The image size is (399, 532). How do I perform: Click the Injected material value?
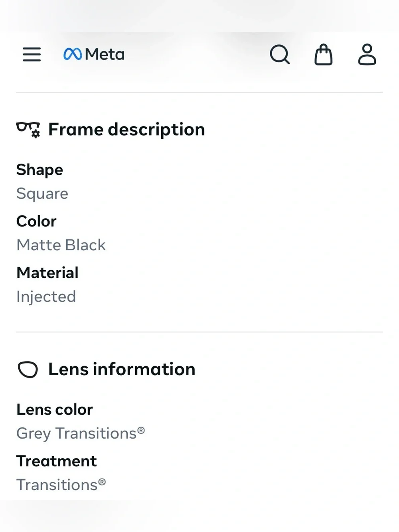point(46,297)
